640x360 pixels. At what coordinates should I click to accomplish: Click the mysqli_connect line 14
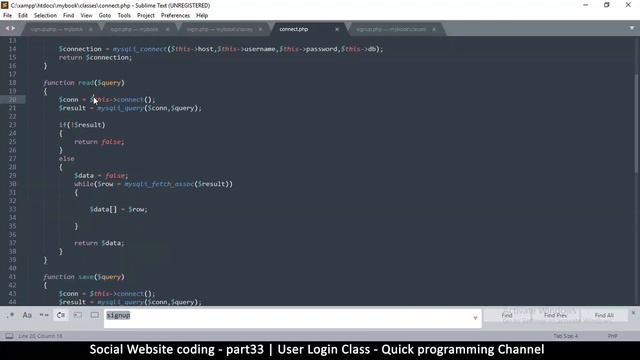pos(220,49)
